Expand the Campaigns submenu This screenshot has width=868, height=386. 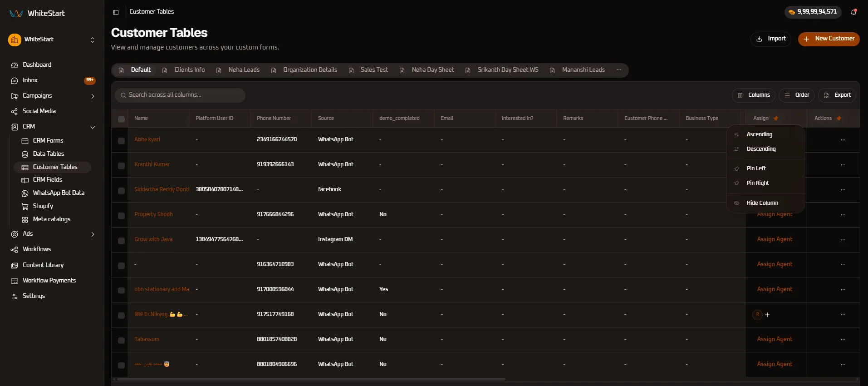pyautogui.click(x=93, y=96)
